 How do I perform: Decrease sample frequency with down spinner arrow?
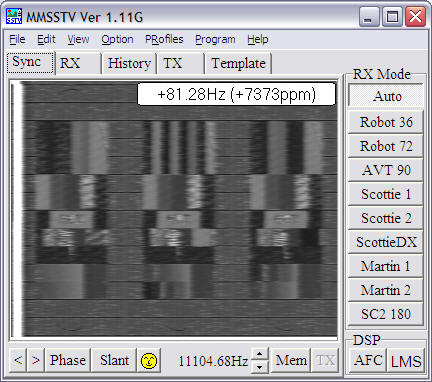click(x=260, y=366)
